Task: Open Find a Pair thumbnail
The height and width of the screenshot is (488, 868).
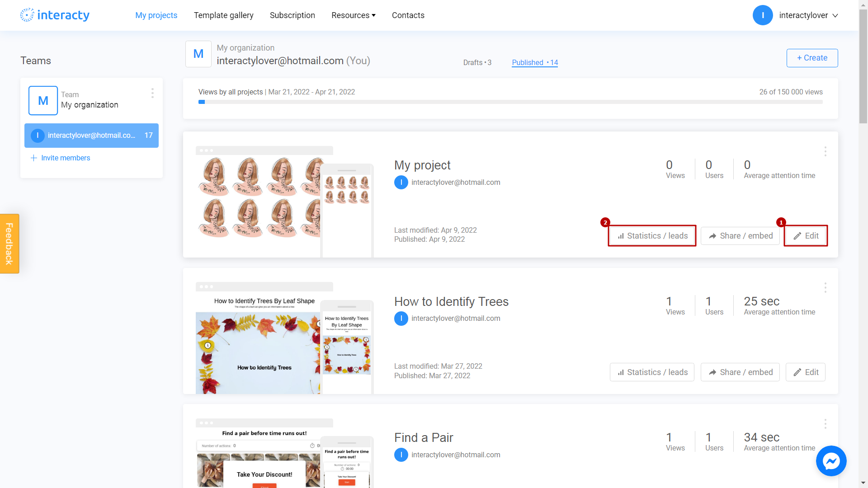Action: point(258,453)
